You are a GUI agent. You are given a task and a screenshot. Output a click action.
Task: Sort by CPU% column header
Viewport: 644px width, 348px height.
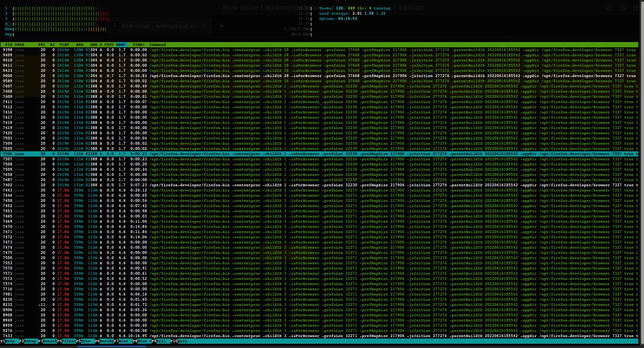coord(109,44)
